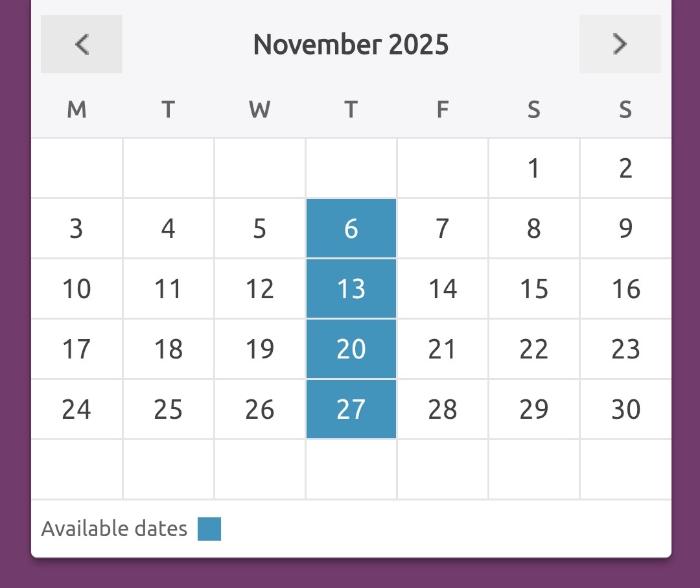Select Sunday November 2
The image size is (700, 588).
[625, 169]
